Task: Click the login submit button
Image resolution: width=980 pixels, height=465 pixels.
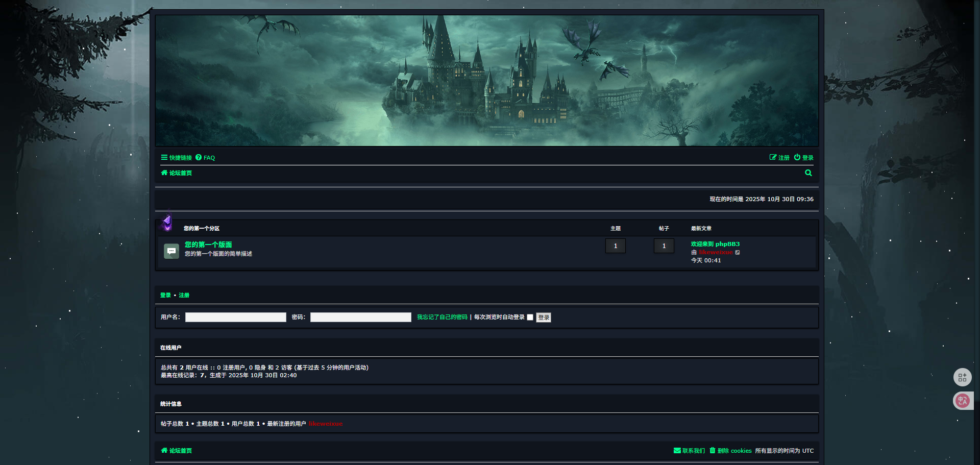Action: coord(543,317)
